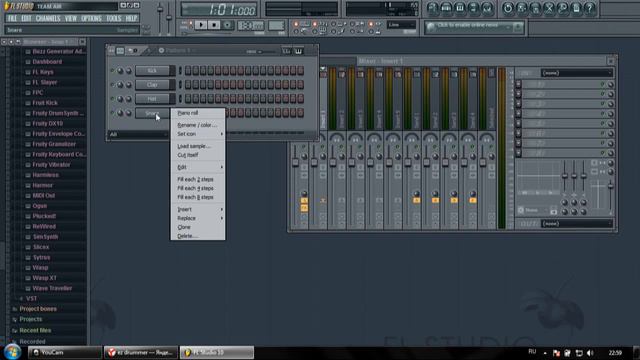Screen dimensions: 640x360
Task: Click the Hat channel button
Action: pyautogui.click(x=152, y=98)
